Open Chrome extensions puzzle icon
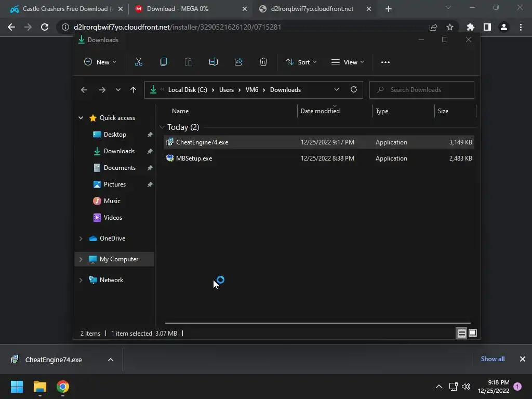Screen dimensions: 532x399 [470, 27]
